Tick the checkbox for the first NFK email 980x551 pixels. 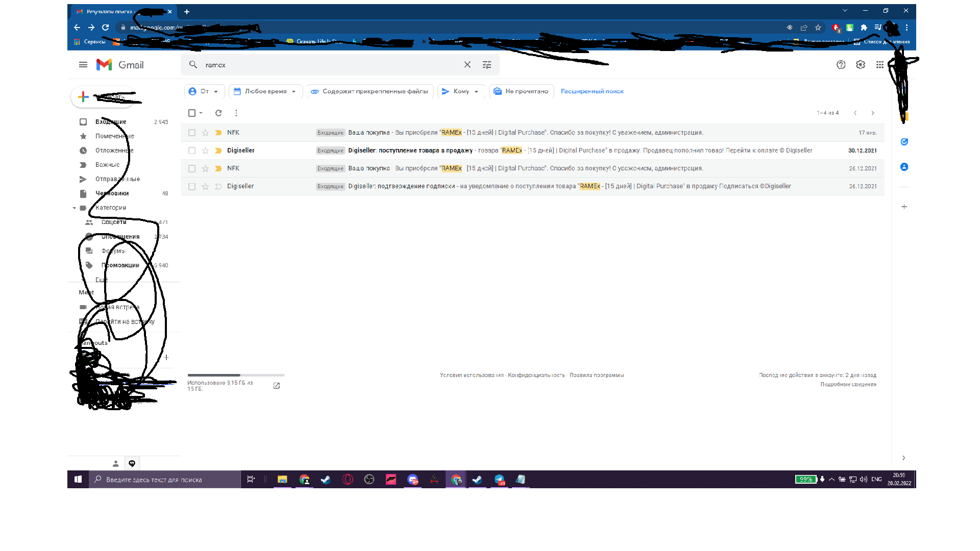click(192, 133)
